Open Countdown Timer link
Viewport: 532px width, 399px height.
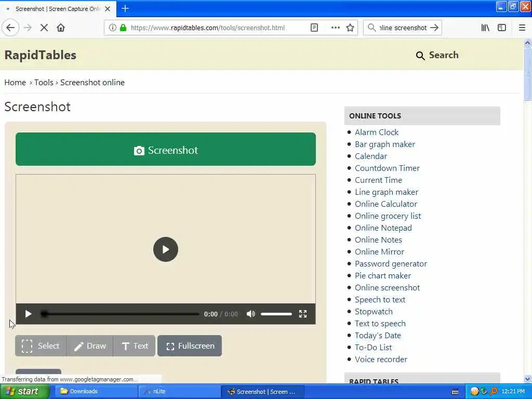pyautogui.click(x=387, y=168)
